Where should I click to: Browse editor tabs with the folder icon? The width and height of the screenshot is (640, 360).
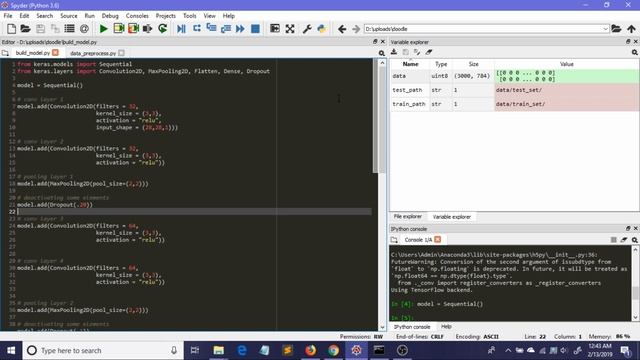(x=5, y=53)
